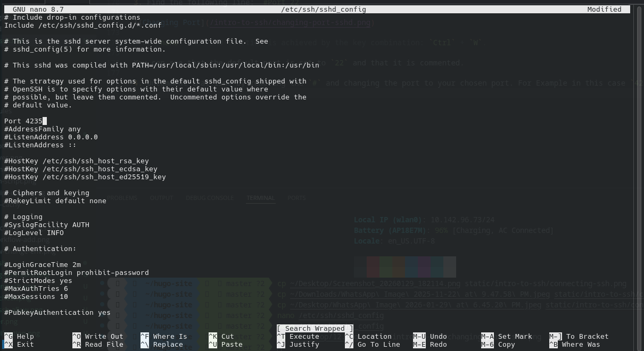Open the faded DEBUG CONSOLE panel tab
Screen dimensions: 644x351
click(209, 198)
